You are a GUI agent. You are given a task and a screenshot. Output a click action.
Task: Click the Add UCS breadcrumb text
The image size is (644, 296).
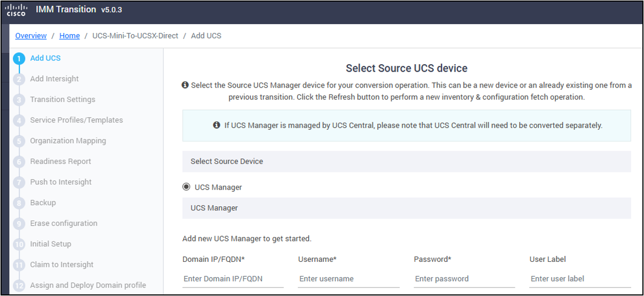click(206, 36)
